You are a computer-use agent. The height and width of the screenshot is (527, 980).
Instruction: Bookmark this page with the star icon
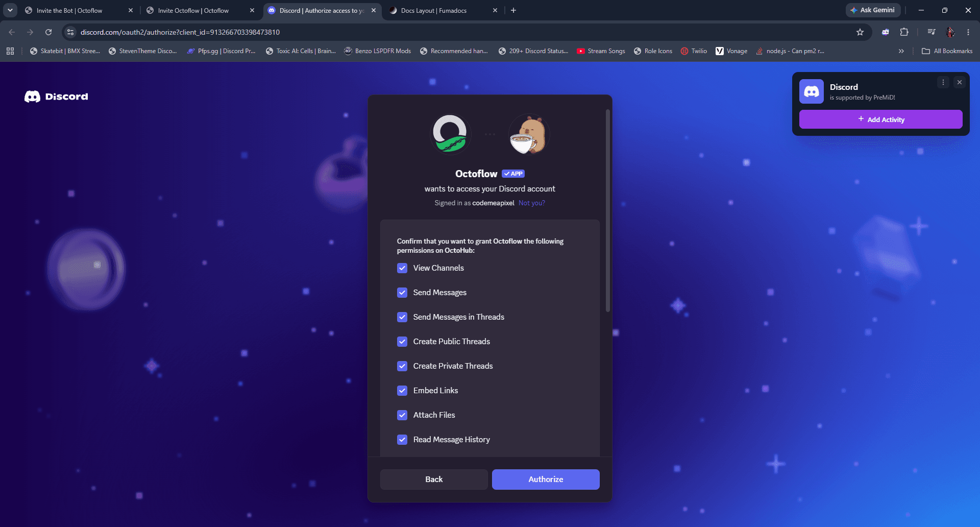860,32
